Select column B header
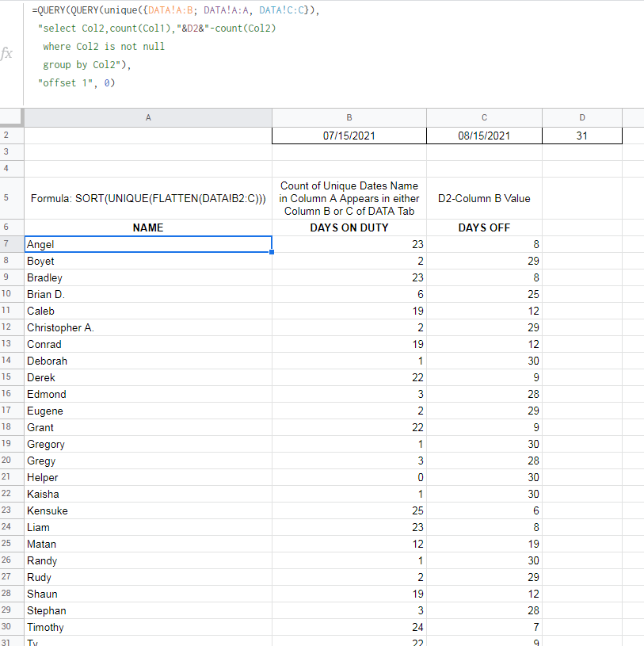The image size is (644, 646). [349, 117]
